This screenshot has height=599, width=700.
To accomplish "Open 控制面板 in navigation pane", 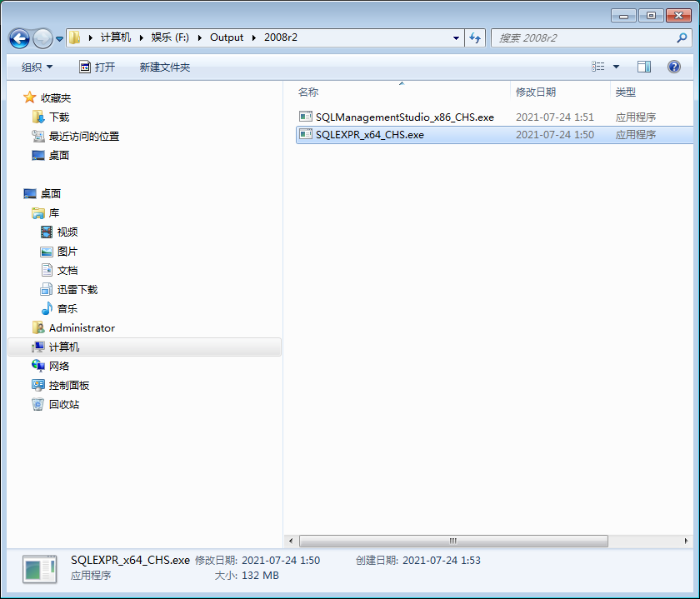I will pyautogui.click(x=68, y=386).
